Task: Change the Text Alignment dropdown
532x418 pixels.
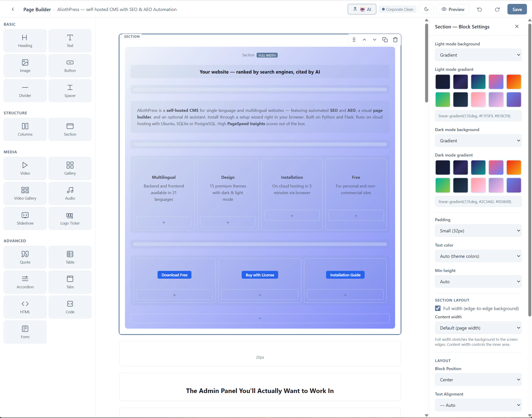Action: click(478, 405)
